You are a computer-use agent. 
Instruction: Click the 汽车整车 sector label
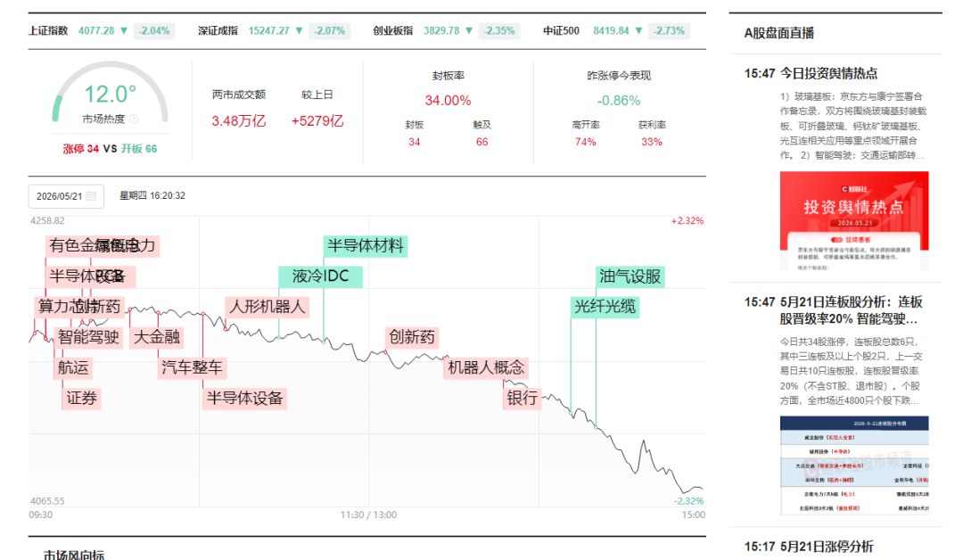pyautogui.click(x=193, y=367)
